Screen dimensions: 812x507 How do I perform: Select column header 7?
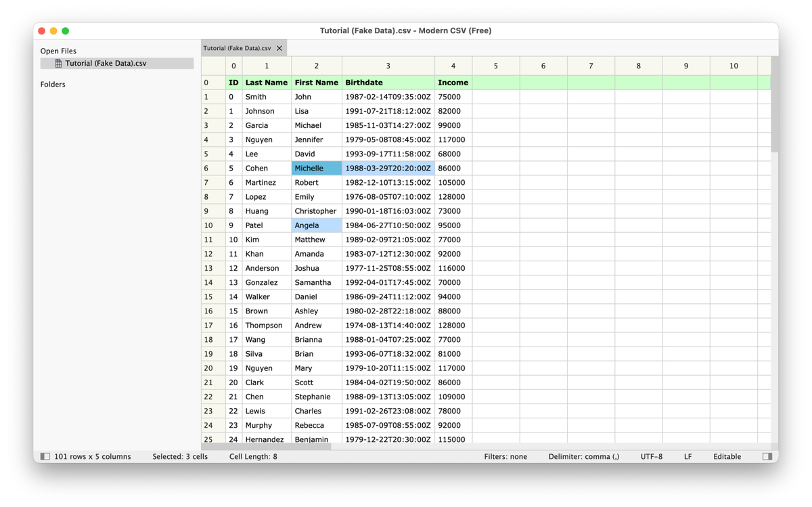(x=591, y=66)
